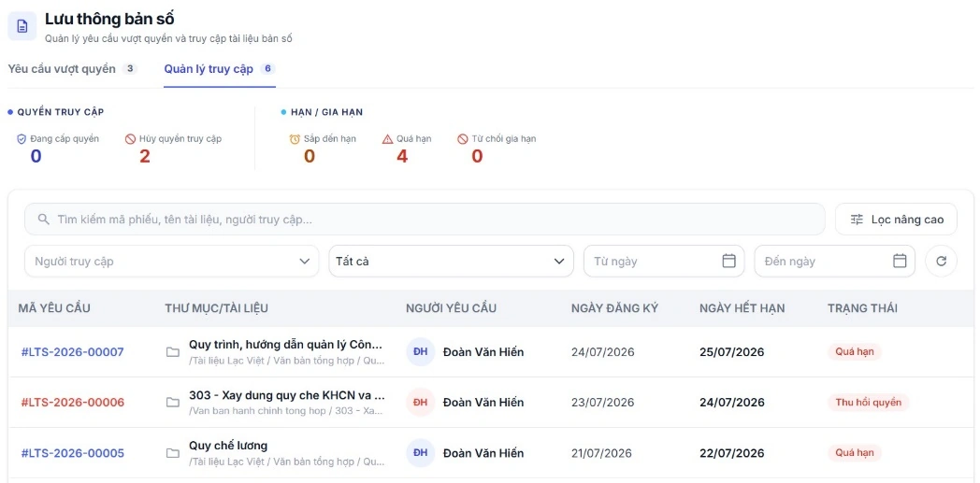
Task: Open request #LTS-2026-00007
Action: coord(73,352)
